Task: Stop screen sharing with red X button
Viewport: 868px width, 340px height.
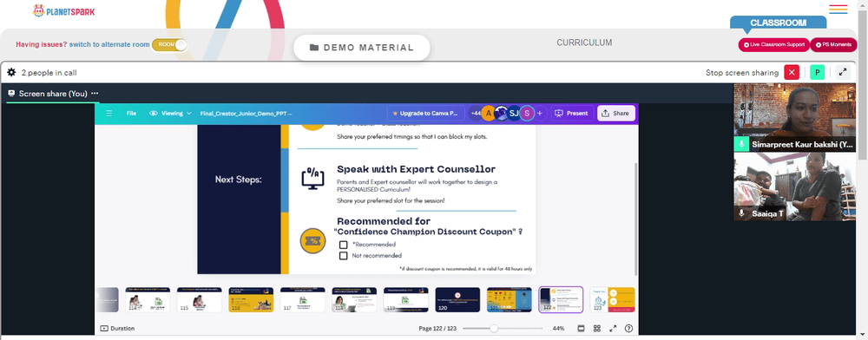Action: tap(792, 72)
